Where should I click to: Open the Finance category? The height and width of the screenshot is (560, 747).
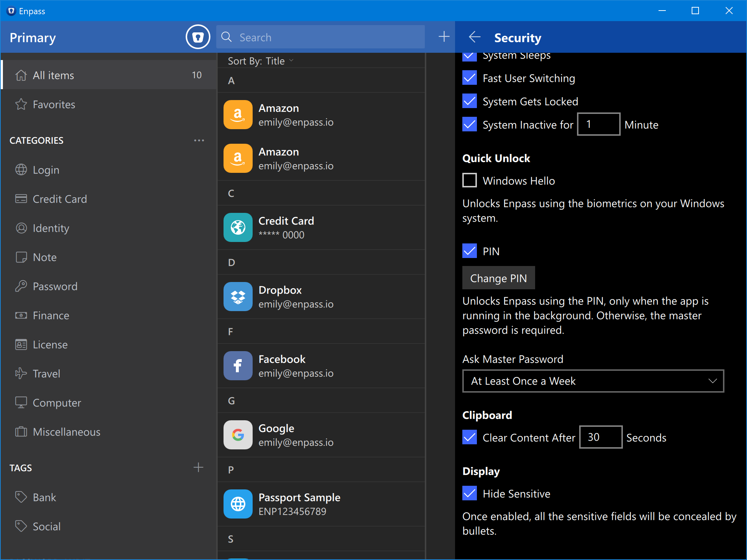click(x=108, y=315)
